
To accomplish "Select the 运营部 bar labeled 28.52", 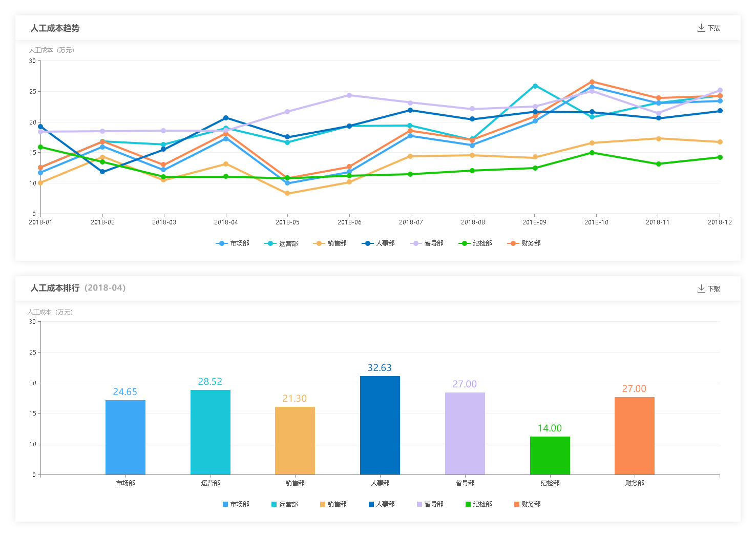I will coord(211,432).
